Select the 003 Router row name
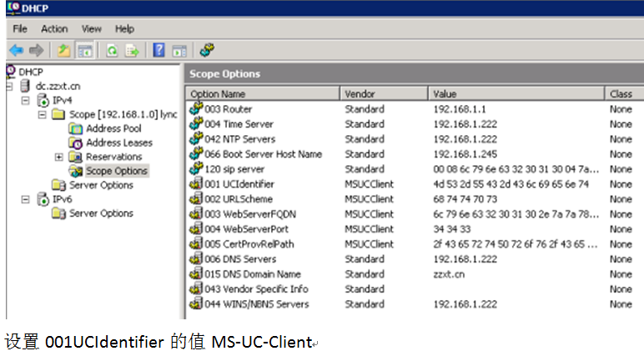Screen dimensions: 644x361 pyautogui.click(x=229, y=109)
